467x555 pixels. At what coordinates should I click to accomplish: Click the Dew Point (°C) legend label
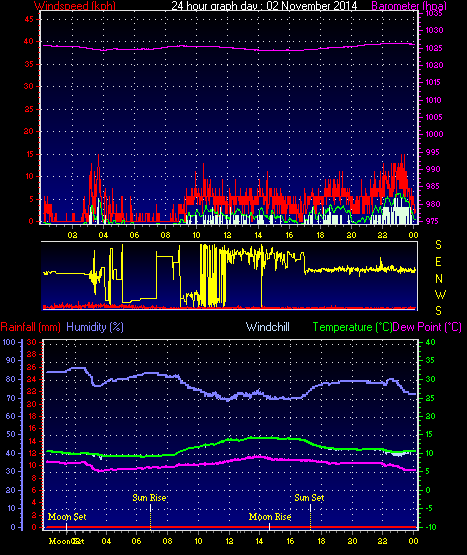click(427, 327)
